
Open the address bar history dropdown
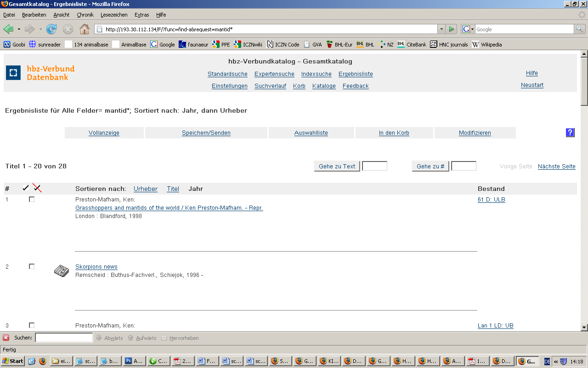(441, 29)
